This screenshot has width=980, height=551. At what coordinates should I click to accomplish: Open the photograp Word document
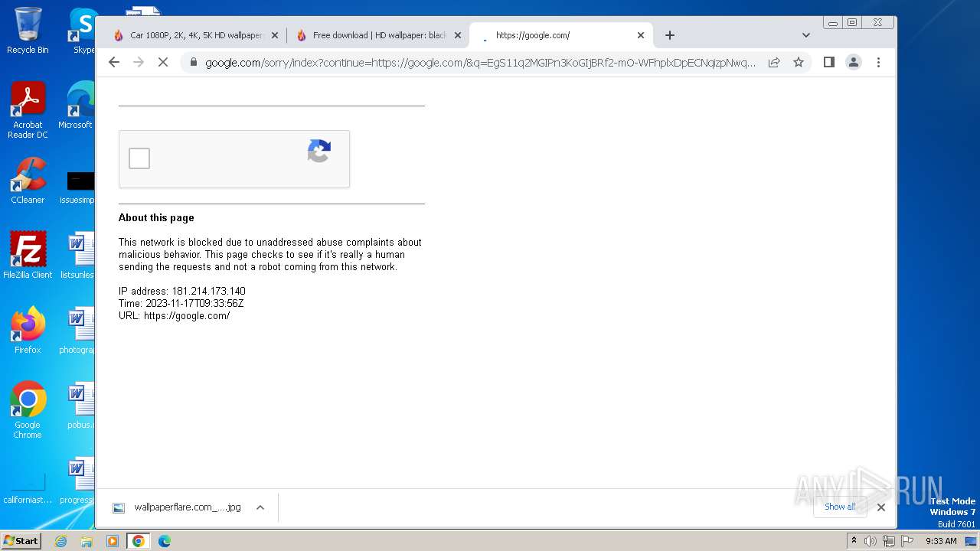tap(77, 331)
